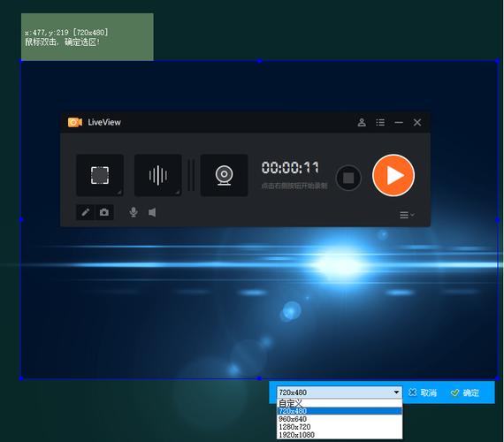
Task: Open the resolution dropdown showing 720x480
Action: point(340,392)
